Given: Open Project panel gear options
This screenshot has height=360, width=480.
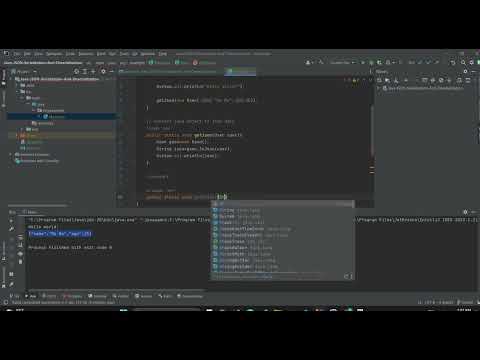Looking at the screenshot, I should [x=103, y=72].
